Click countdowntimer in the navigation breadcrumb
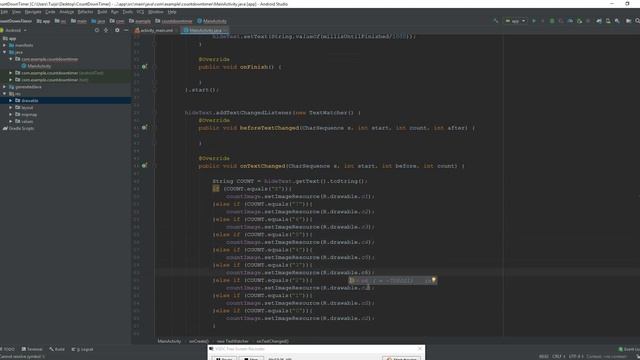Viewport: 640px width, 360px height. click(x=177, y=21)
